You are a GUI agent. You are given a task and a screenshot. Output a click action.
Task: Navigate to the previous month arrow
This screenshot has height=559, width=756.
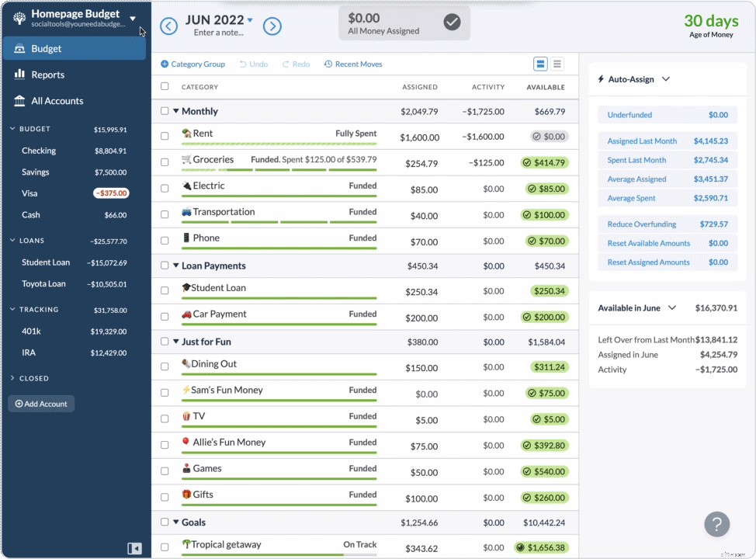pos(169,26)
